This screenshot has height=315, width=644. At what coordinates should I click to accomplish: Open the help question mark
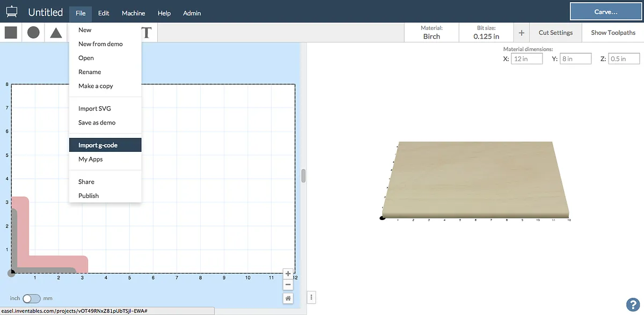coord(632,304)
